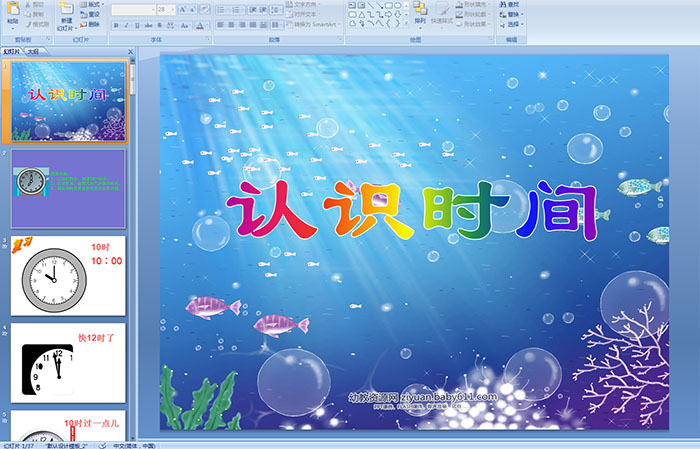Open Shape Outline (形状轮廓) color menu
Image resolution: width=700 pixels, height=449 pixels.
coord(473,14)
